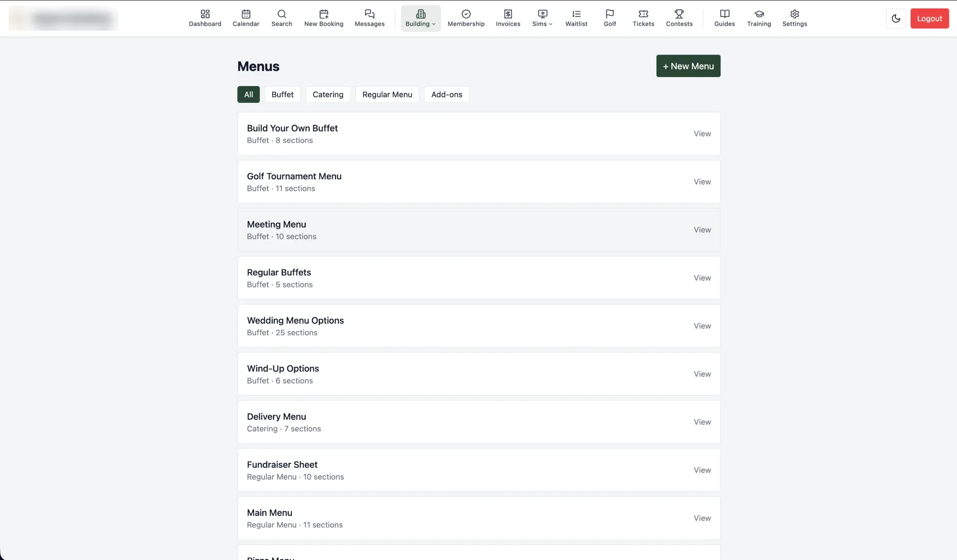Expand the Building dropdown menu
The width and height of the screenshot is (957, 560).
point(421,18)
